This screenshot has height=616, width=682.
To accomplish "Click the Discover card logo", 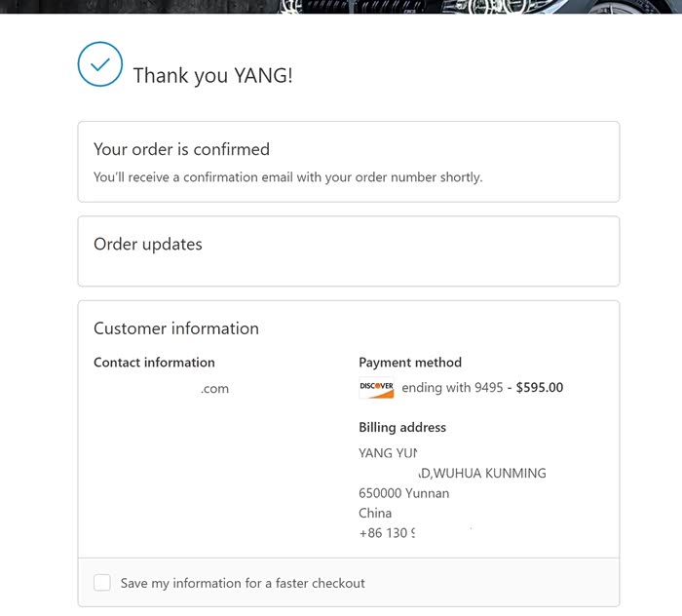I will pyautogui.click(x=376, y=388).
